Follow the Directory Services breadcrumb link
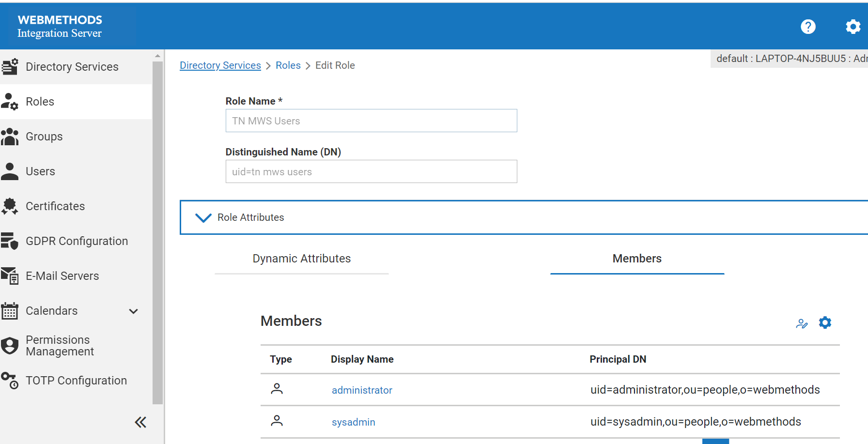The image size is (868, 444). pyautogui.click(x=220, y=65)
